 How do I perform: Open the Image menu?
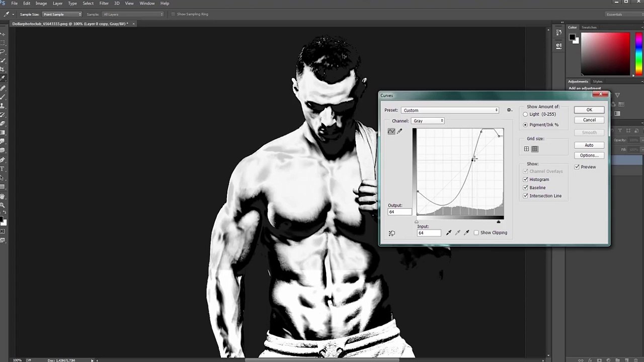pyautogui.click(x=41, y=4)
